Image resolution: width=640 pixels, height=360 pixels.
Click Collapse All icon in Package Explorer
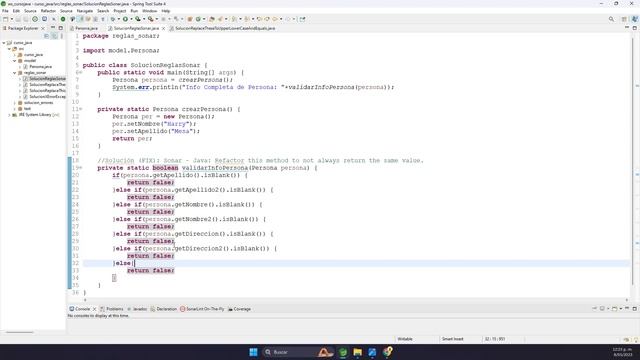tap(47, 36)
